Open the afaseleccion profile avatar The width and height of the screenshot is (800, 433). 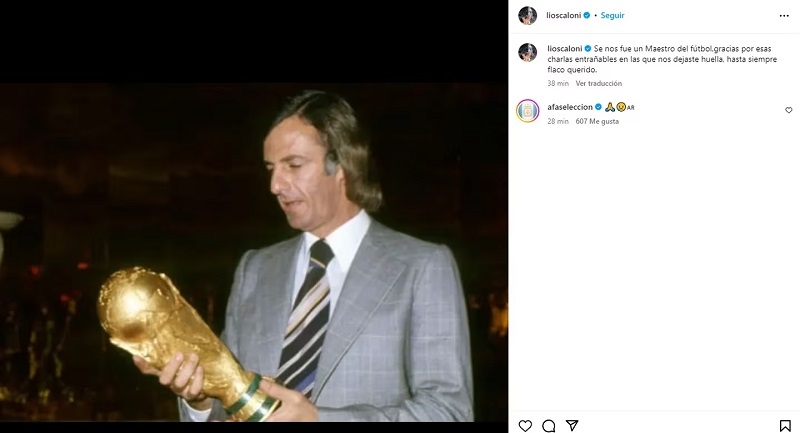pyautogui.click(x=527, y=111)
